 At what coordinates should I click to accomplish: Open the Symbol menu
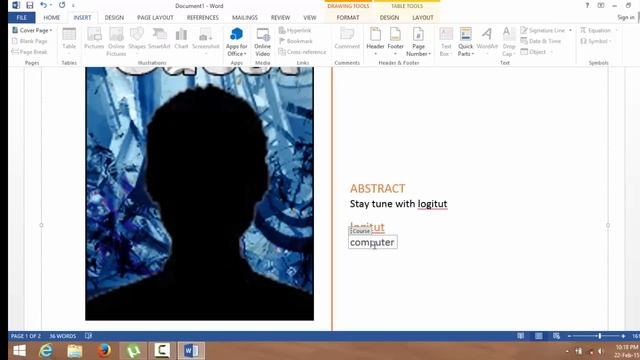click(x=596, y=41)
